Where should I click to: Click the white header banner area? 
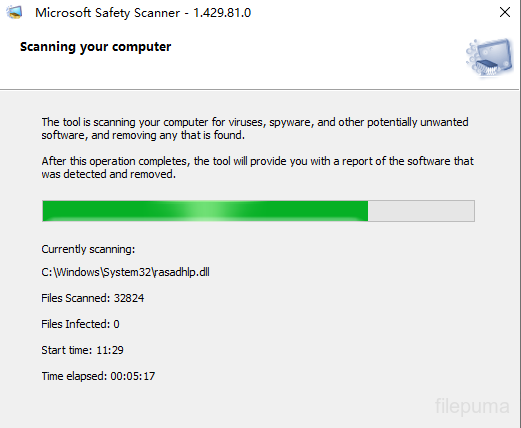pos(260,57)
